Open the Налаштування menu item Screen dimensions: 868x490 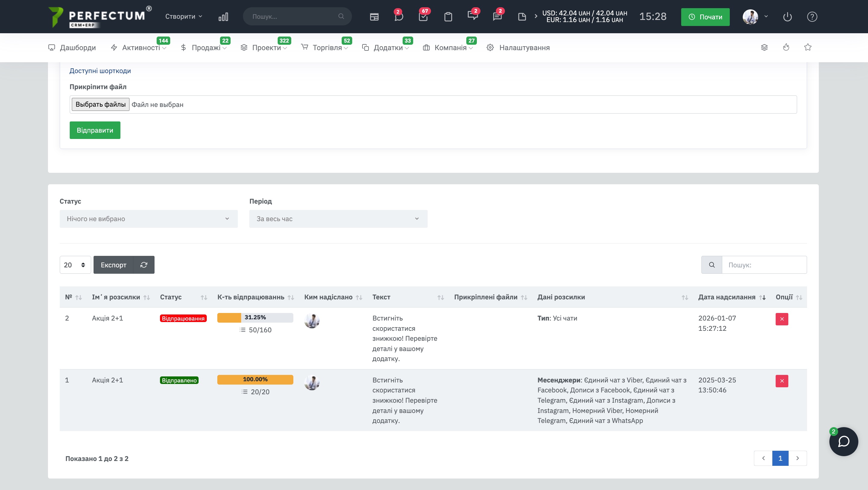(524, 48)
